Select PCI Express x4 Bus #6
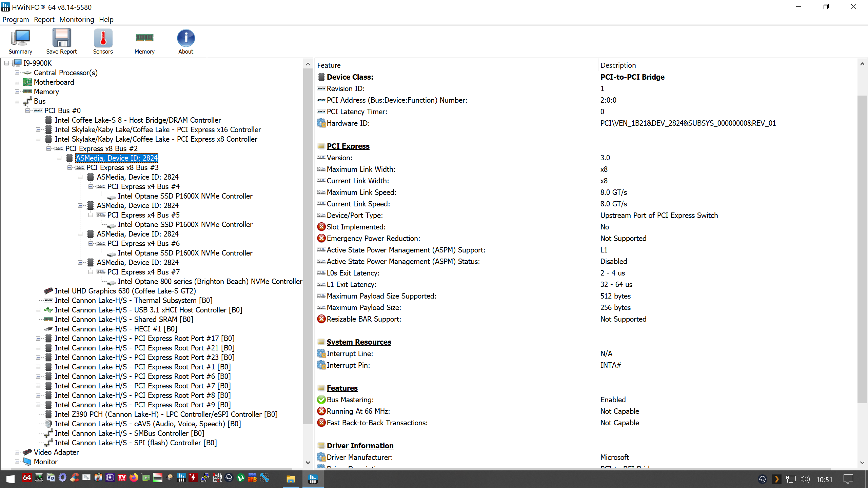This screenshot has width=868, height=488. tap(143, 243)
